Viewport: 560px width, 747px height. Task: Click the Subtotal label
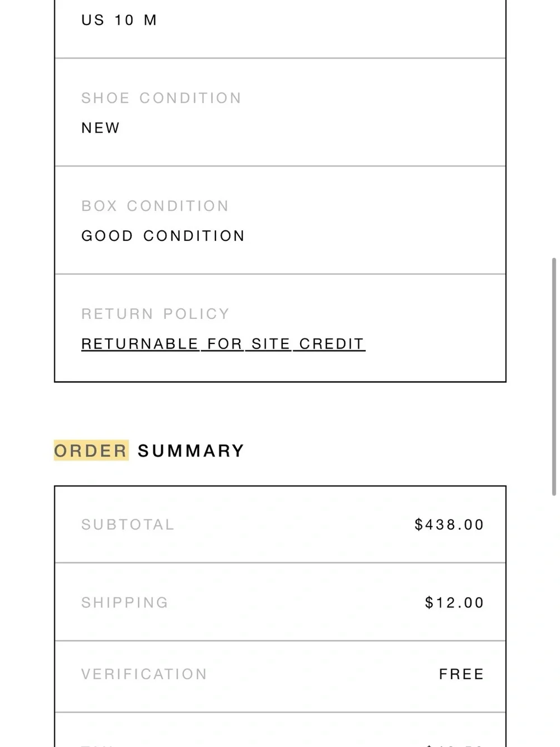128,525
